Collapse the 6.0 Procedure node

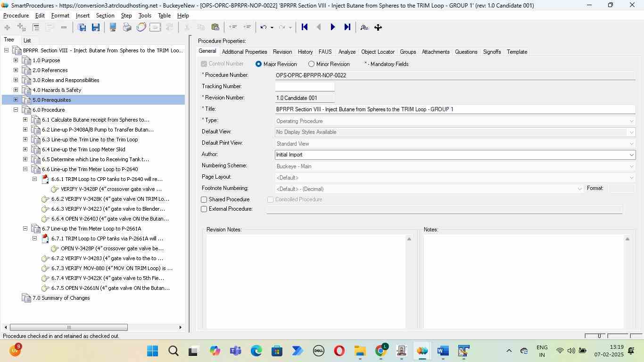[x=16, y=110]
